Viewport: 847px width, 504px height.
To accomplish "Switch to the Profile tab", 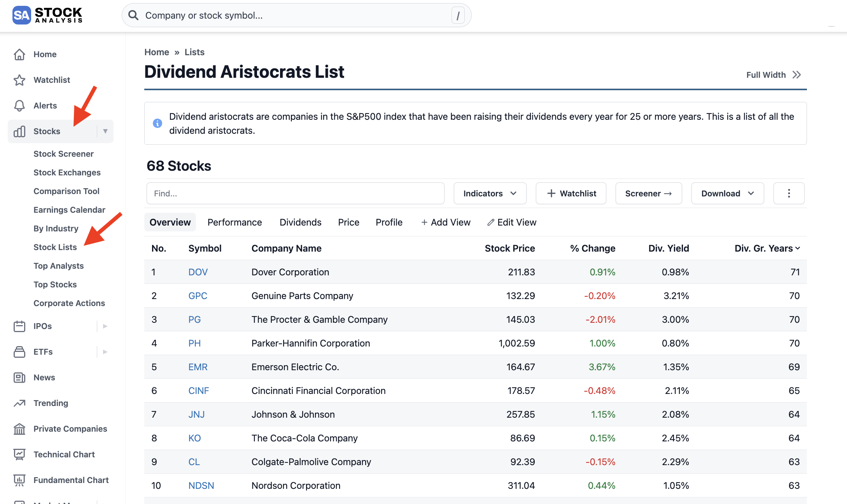I will (x=389, y=222).
